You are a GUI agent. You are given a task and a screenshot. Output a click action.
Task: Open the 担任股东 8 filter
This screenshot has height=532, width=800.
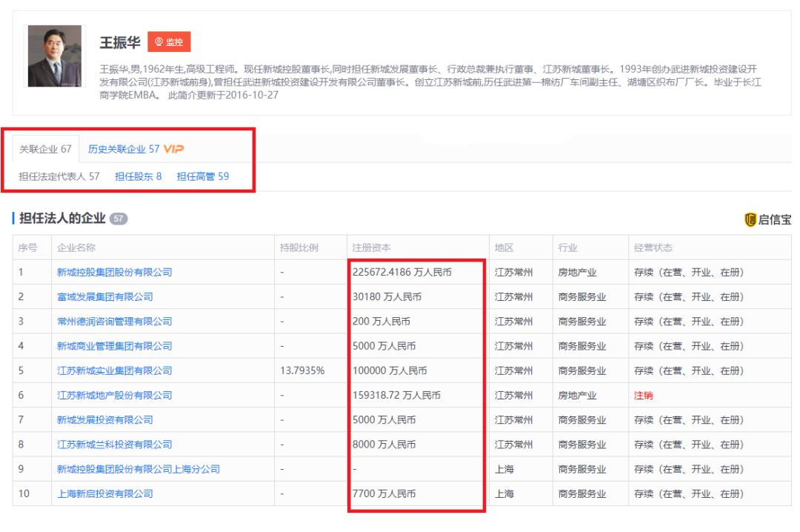139,176
